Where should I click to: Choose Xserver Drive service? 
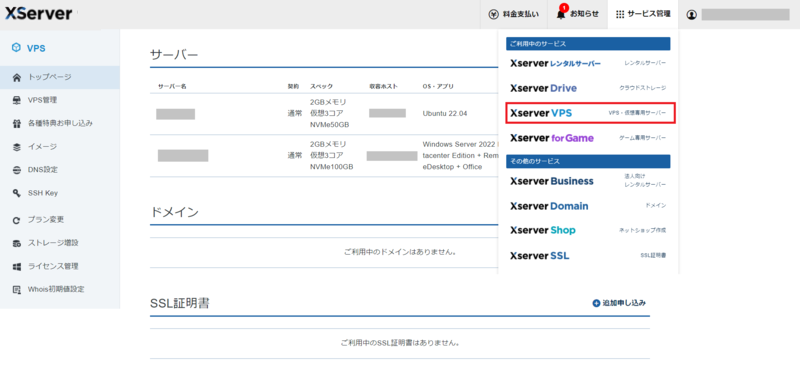tap(588, 88)
